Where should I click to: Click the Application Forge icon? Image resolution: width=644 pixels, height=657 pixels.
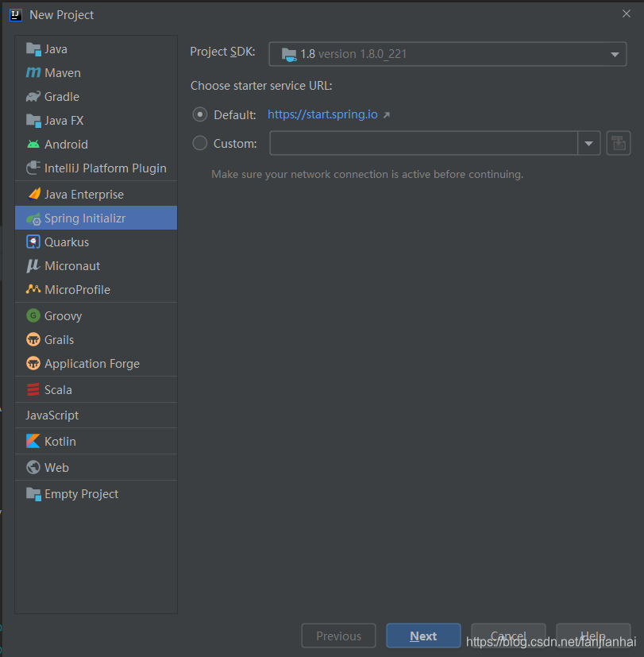(x=33, y=363)
